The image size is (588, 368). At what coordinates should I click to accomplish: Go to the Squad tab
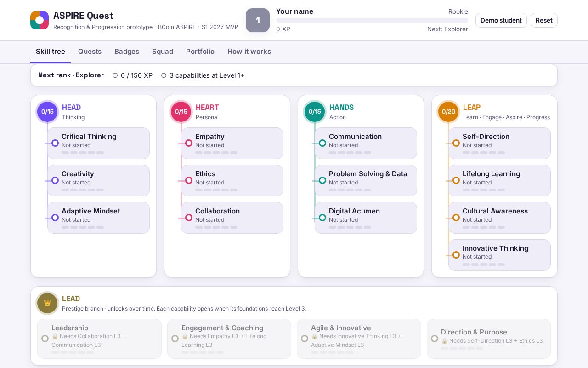163,52
